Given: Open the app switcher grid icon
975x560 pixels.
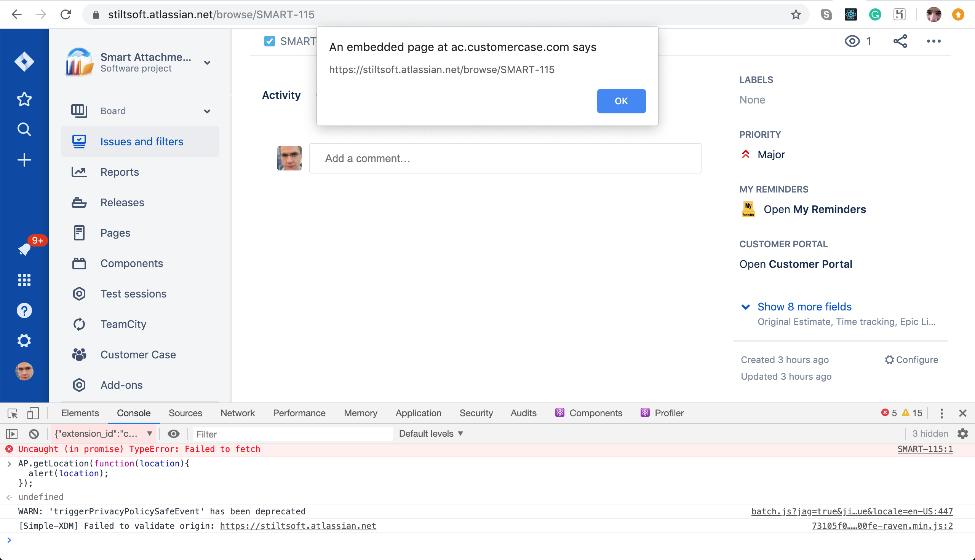Looking at the screenshot, I should 24,280.
